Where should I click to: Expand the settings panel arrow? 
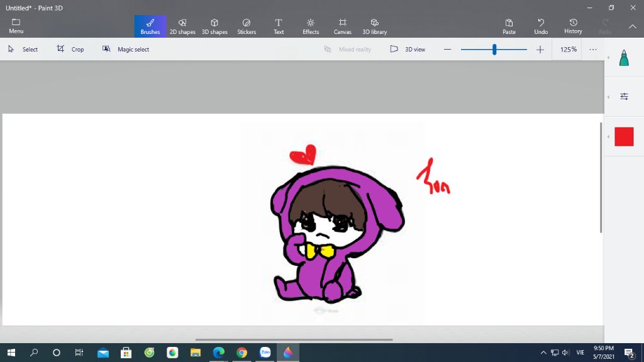click(x=608, y=97)
